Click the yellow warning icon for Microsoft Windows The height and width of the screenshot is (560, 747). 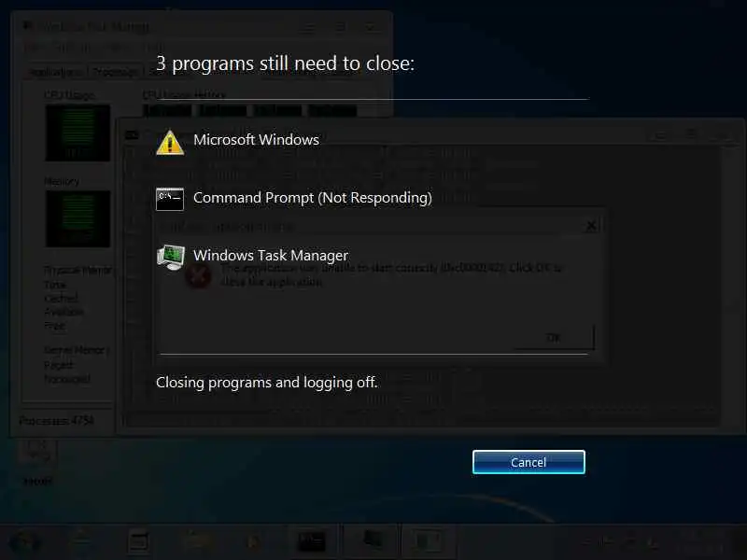170,143
